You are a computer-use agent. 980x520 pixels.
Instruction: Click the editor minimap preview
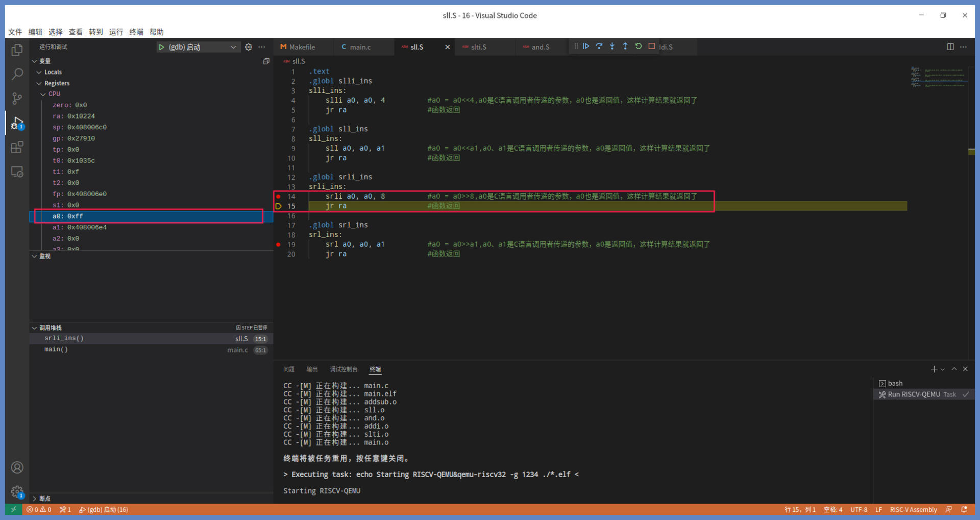938,77
